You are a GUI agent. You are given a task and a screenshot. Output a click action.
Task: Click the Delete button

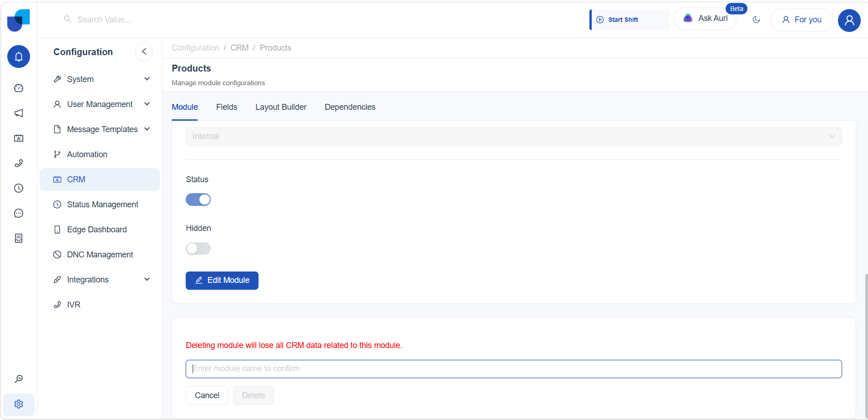[x=254, y=395]
